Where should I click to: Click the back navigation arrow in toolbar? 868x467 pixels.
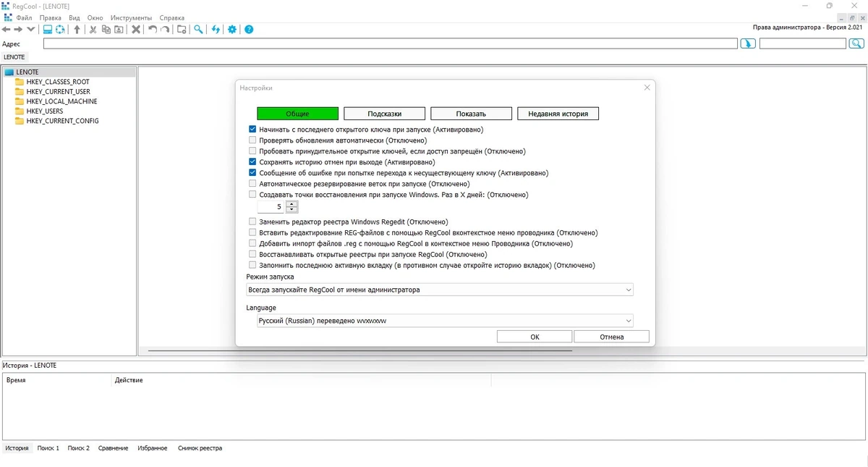point(6,30)
